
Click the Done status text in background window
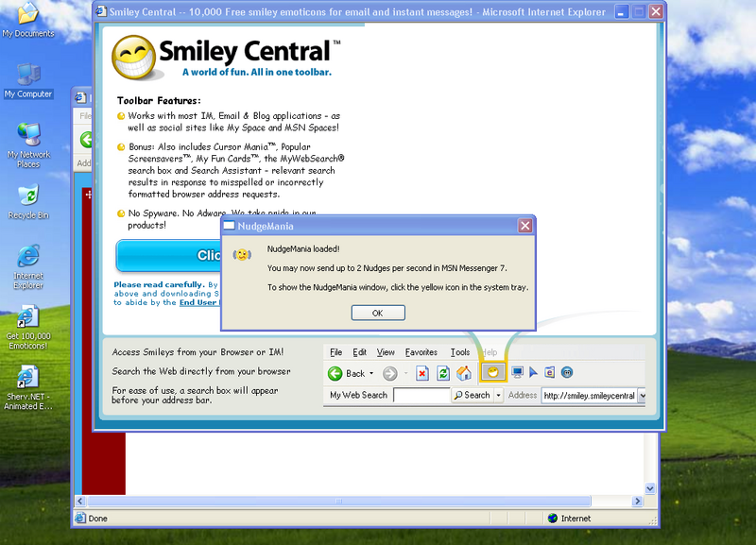point(98,519)
